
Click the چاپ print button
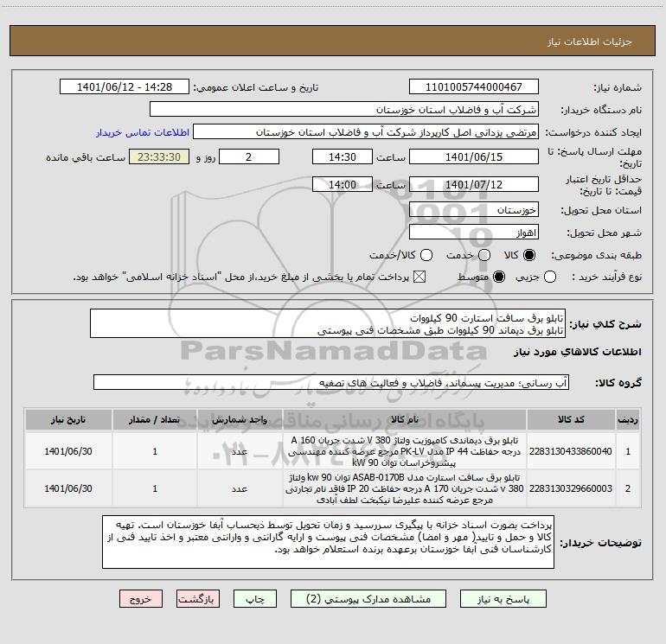[x=255, y=599]
